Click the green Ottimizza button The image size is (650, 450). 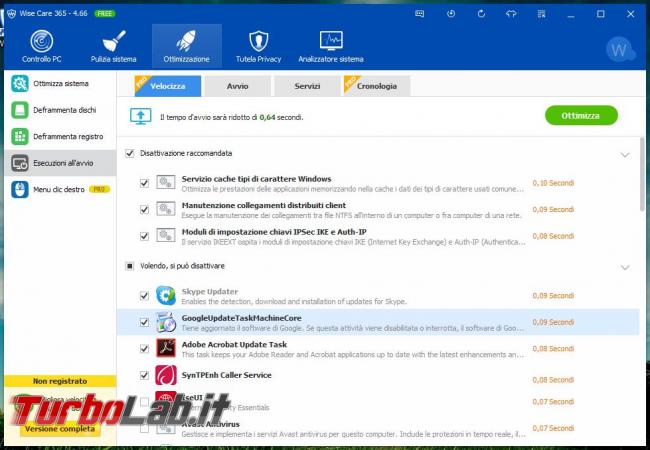coord(581,116)
